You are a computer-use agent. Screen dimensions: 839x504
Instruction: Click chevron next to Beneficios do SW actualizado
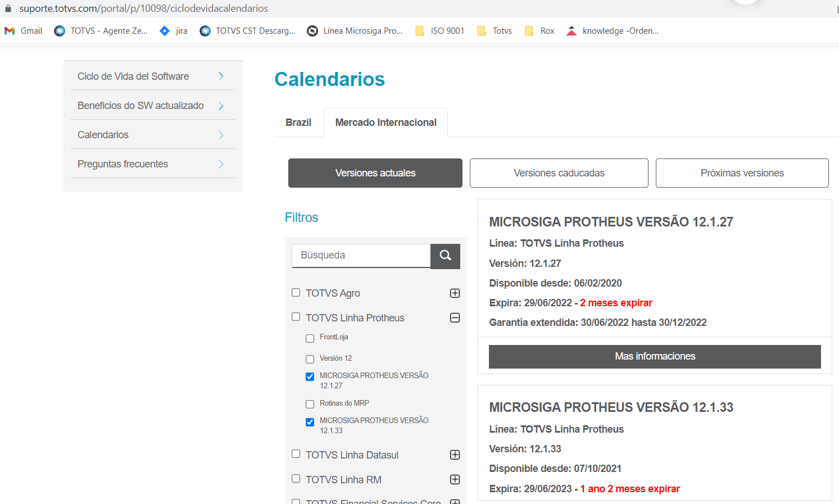click(221, 106)
